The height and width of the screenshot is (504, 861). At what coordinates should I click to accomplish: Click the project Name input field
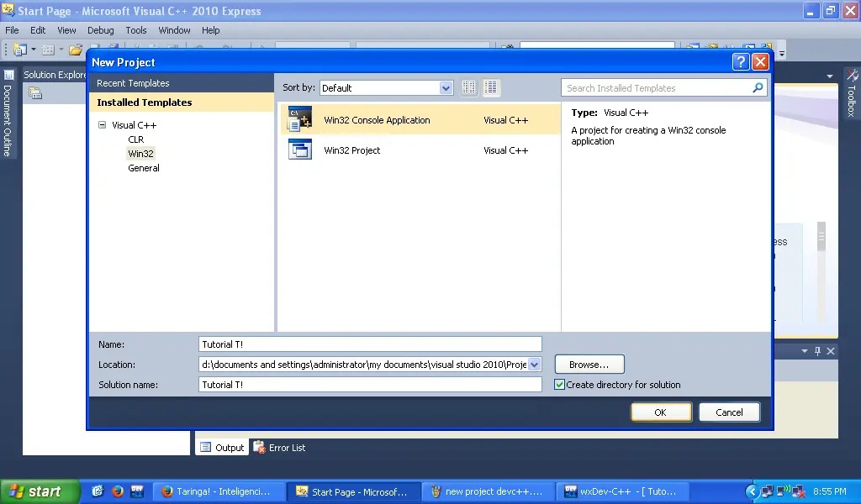[x=370, y=344]
